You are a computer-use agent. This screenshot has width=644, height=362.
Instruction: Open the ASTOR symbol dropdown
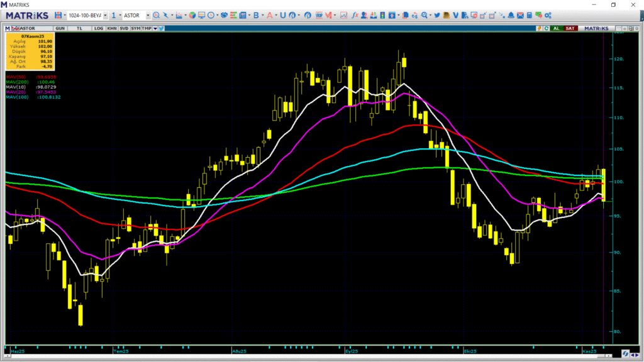click(x=148, y=15)
